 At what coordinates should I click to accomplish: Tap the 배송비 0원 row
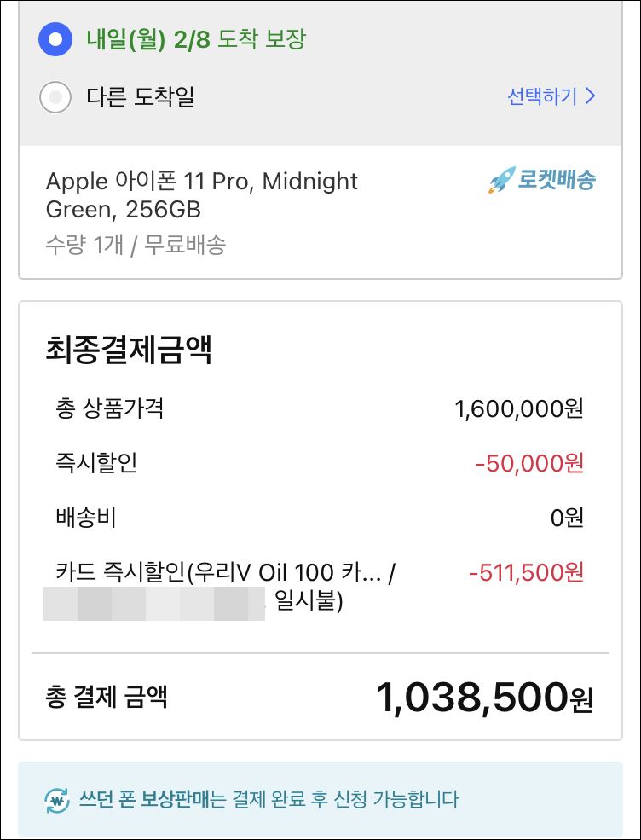click(319, 518)
